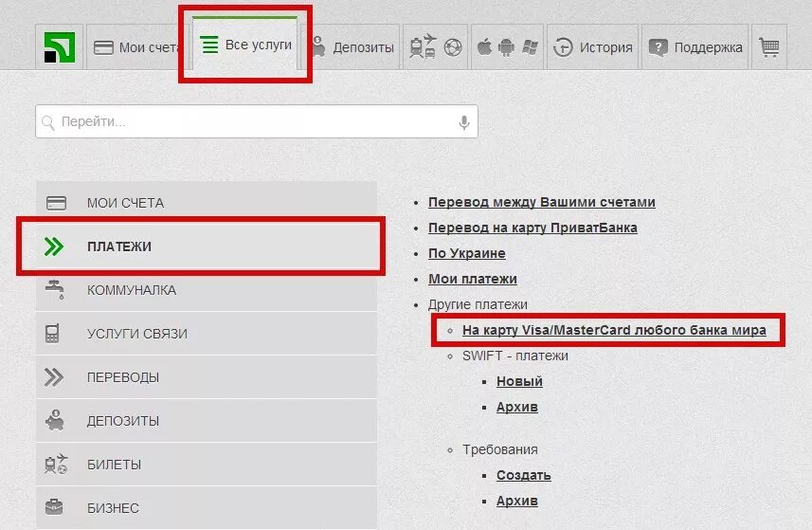Viewport: 812px width, 530px height.
Task: Select УСЛУГИ СВЯЗИ in the sidebar
Action: [207, 333]
